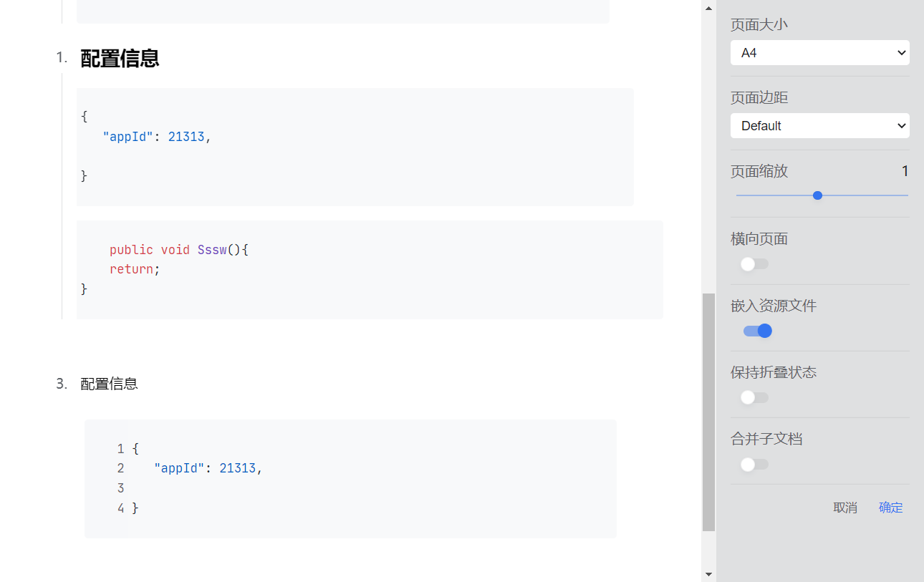Image resolution: width=924 pixels, height=582 pixels.
Task: Click the preview scrollbar thumb
Action: coord(708,412)
